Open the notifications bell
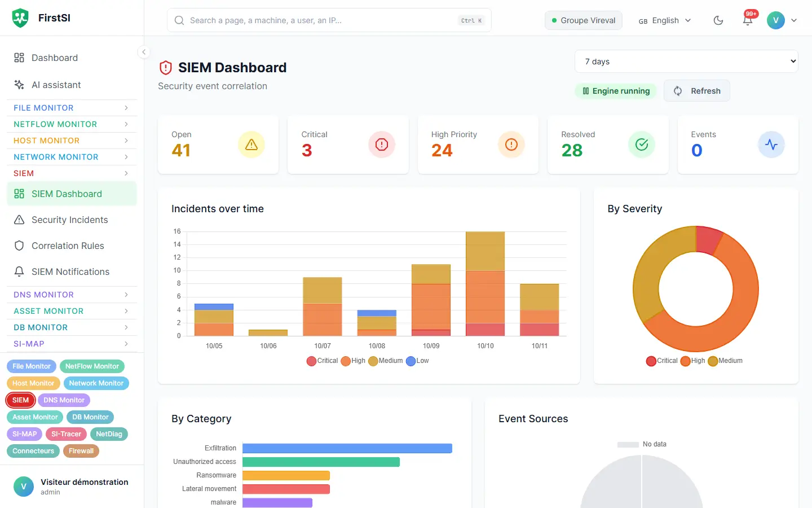812x508 pixels. coord(748,20)
